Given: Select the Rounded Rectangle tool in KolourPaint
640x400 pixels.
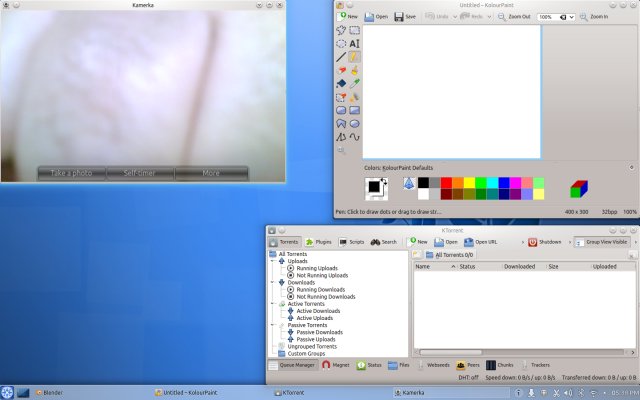Looking at the screenshot, I should 341,110.
